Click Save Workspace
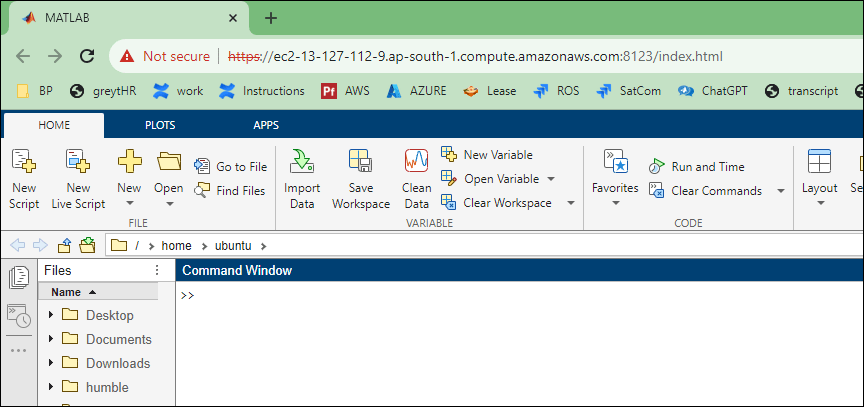Screen dimensions: 864x407 [x=361, y=180]
